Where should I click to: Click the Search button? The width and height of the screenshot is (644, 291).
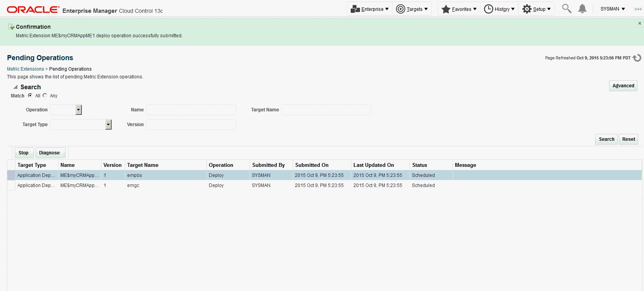point(606,139)
